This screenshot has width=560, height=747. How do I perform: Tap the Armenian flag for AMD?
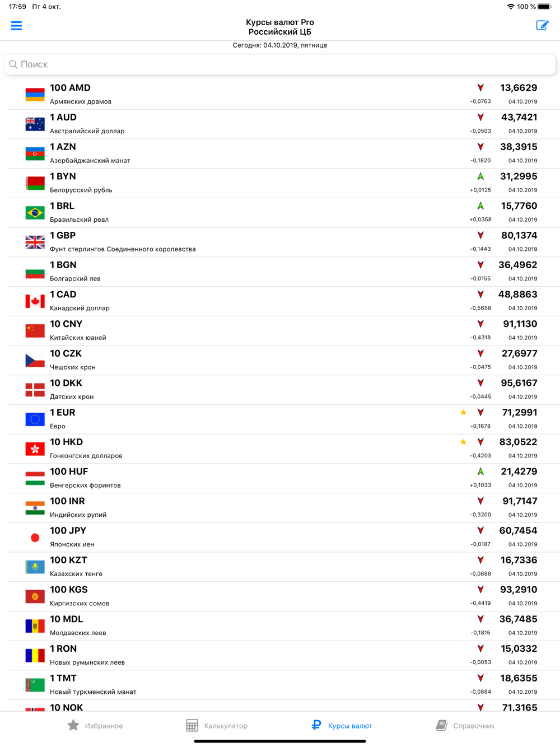pyautogui.click(x=35, y=95)
